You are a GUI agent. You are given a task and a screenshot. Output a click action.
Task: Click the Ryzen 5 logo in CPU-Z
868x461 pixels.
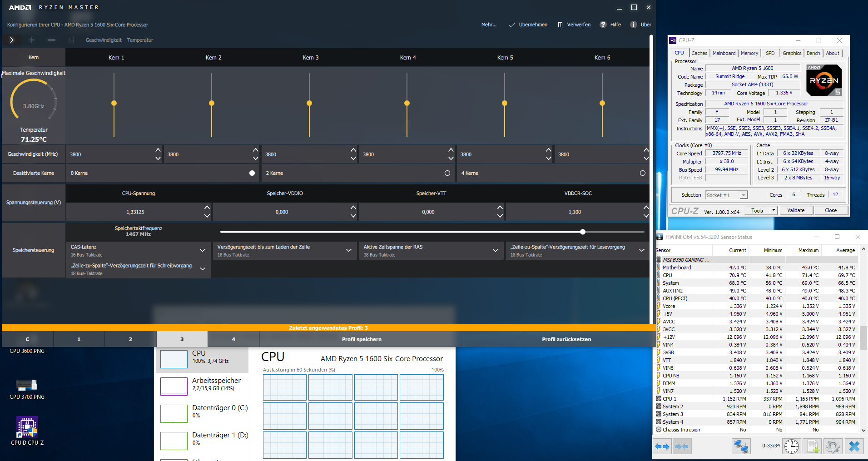coord(824,80)
